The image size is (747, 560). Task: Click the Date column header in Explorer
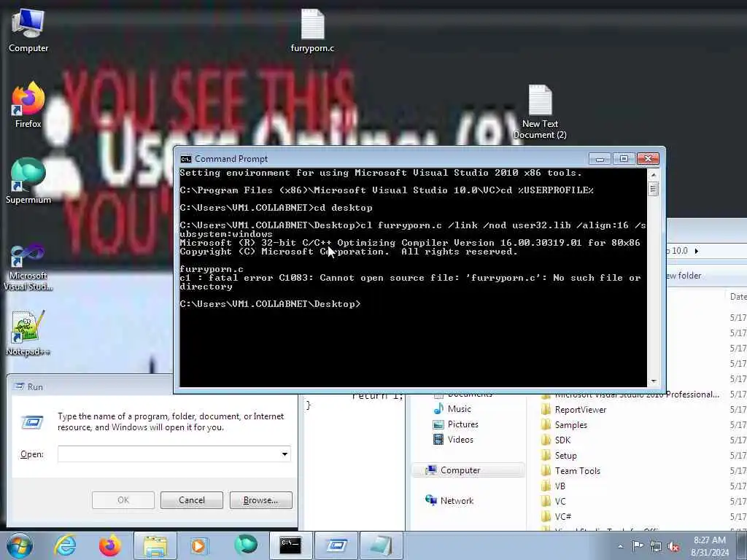738,296
